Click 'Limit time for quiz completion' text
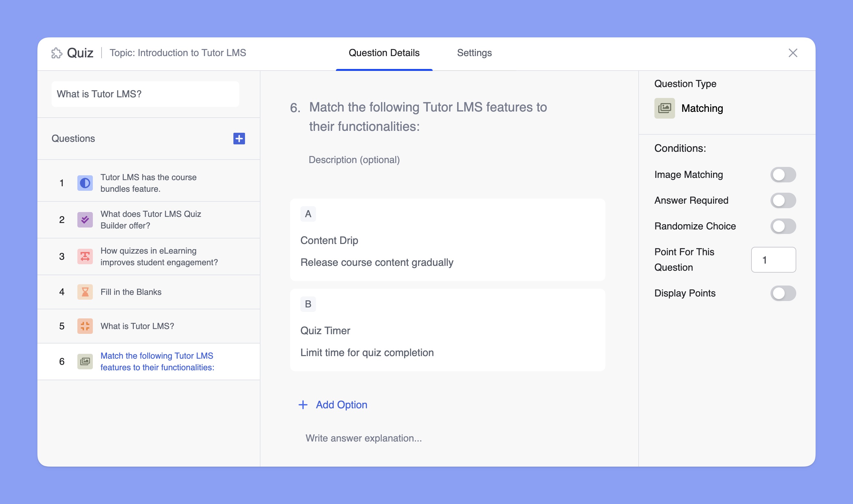853x504 pixels. pyautogui.click(x=367, y=353)
